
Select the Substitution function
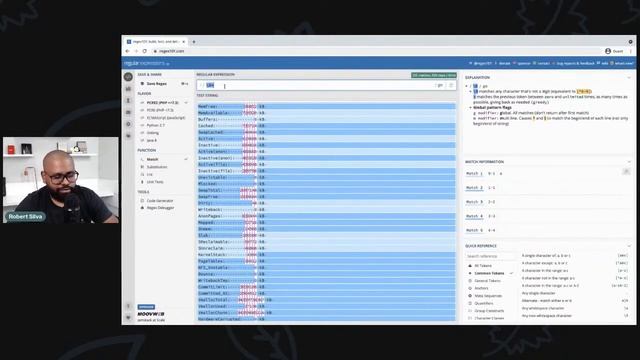coord(157,167)
